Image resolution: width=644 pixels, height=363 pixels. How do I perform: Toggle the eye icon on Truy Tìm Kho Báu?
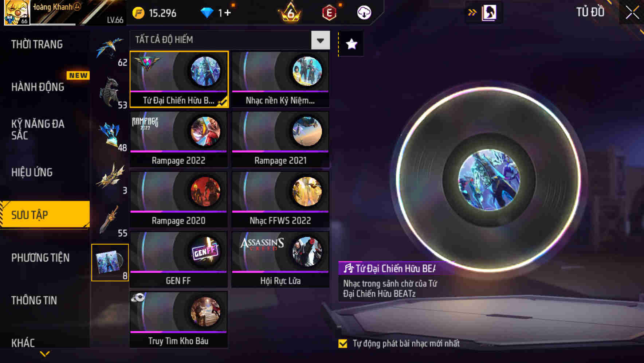138,298
